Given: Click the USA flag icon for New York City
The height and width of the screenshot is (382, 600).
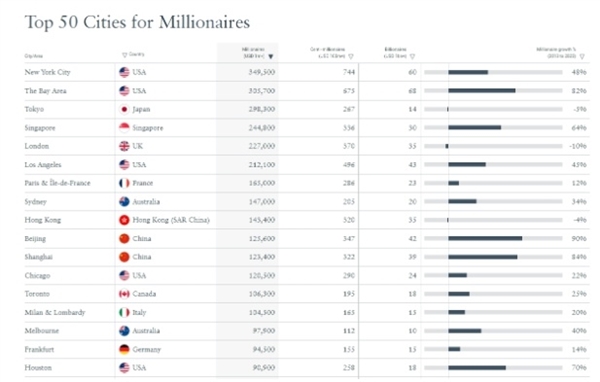Looking at the screenshot, I should 124,72.
